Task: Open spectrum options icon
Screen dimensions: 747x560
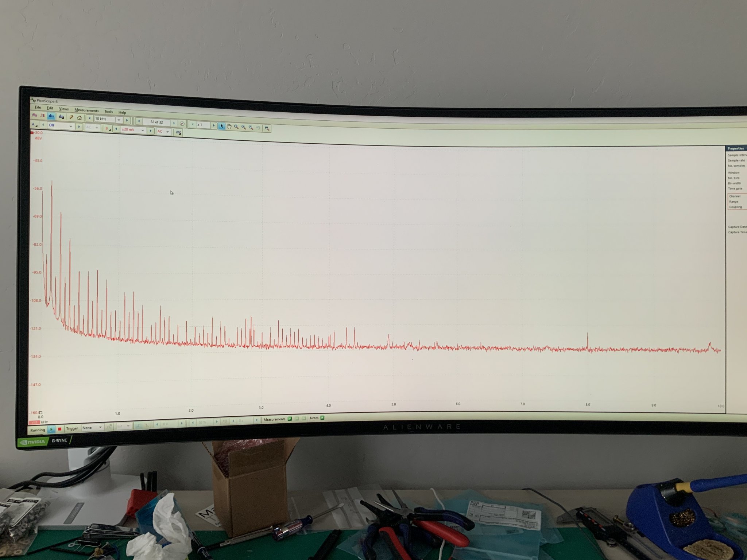Action: coord(61,117)
